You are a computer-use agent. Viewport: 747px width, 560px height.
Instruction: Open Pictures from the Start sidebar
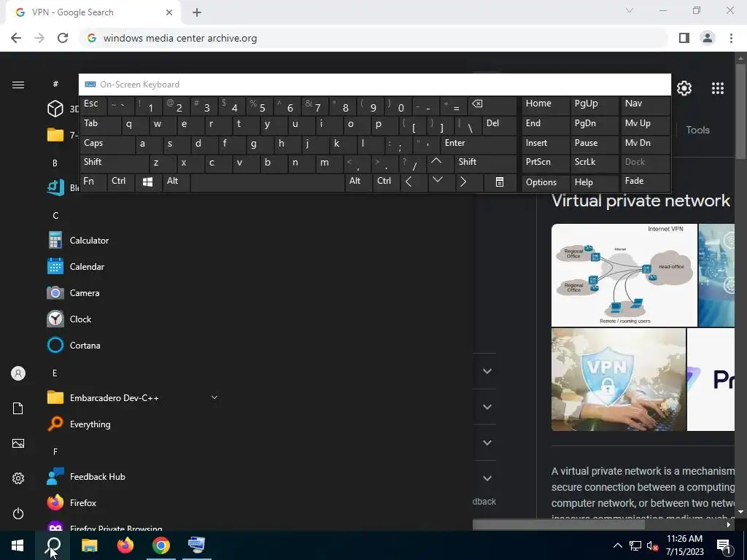pyautogui.click(x=18, y=443)
